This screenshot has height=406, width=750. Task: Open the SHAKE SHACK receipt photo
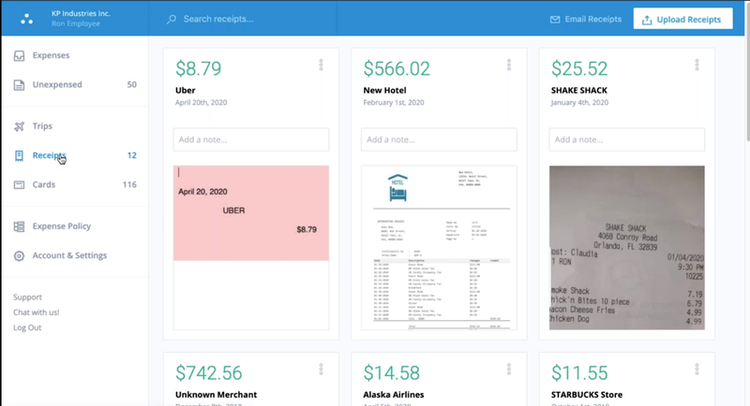[627, 248]
